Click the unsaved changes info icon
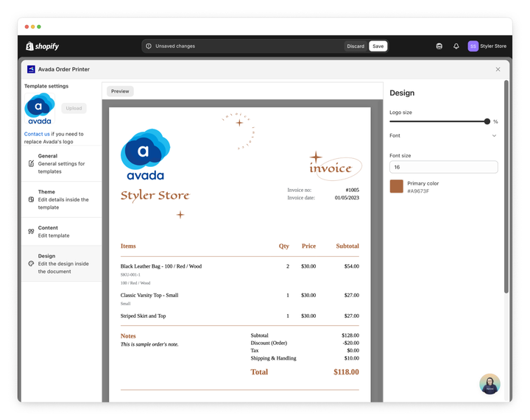Image resolution: width=530 pixels, height=420 pixels. [x=149, y=46]
